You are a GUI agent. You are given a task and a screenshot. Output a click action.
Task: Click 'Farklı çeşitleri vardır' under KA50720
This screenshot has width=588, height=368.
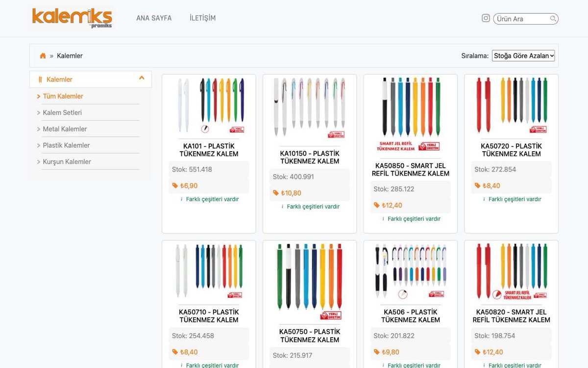(x=514, y=199)
